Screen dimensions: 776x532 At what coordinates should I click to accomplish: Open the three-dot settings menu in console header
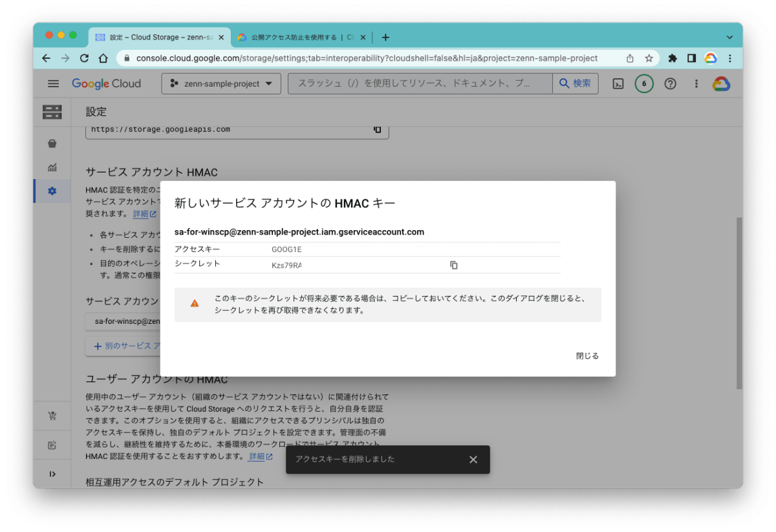pos(696,83)
